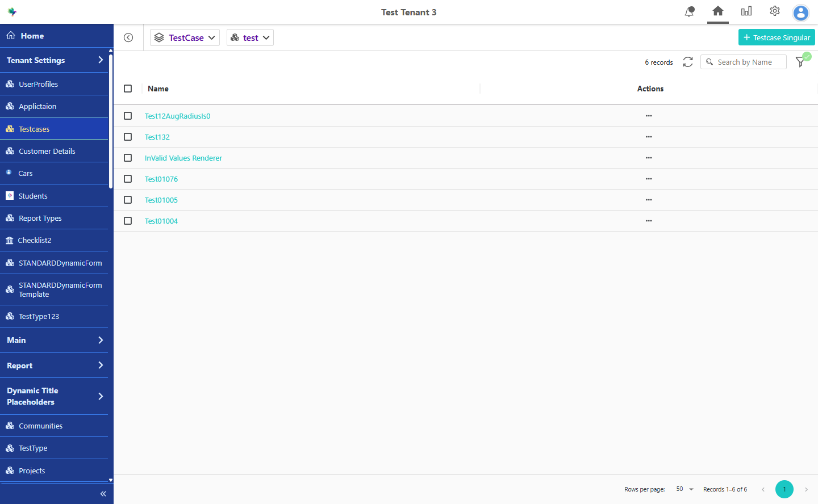The image size is (818, 504).
Task: Expand the Tenant Settings section
Action: [54, 60]
